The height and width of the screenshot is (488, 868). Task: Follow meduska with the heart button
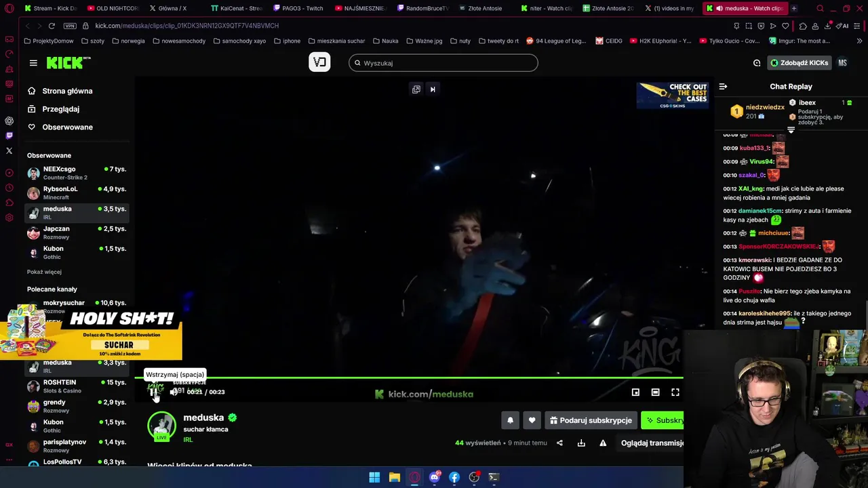[532, 420]
